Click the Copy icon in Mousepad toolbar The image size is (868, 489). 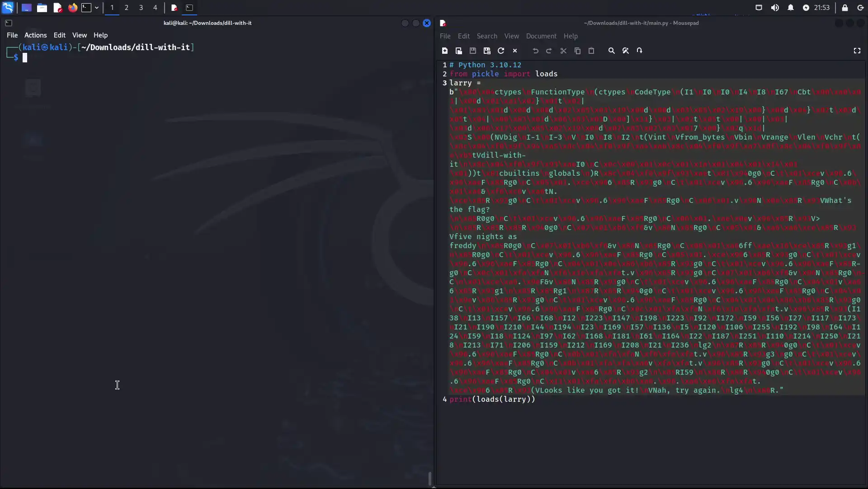(x=577, y=51)
